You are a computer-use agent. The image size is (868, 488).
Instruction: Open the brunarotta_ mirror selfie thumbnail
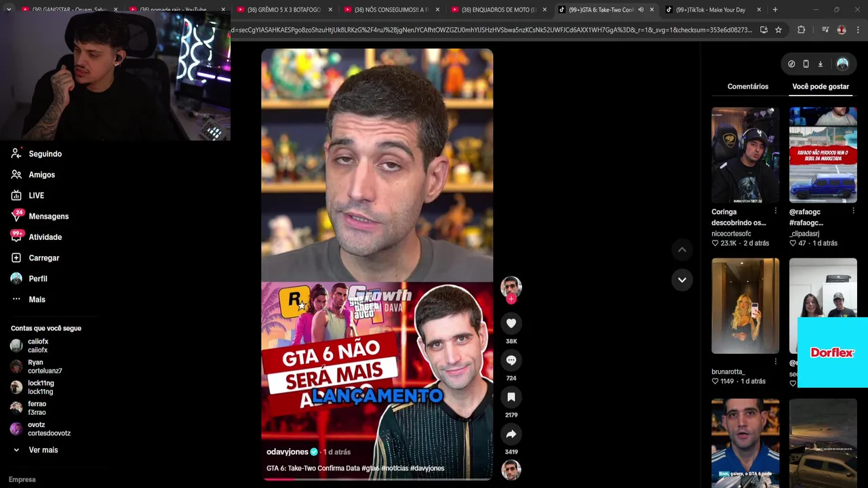coord(745,306)
